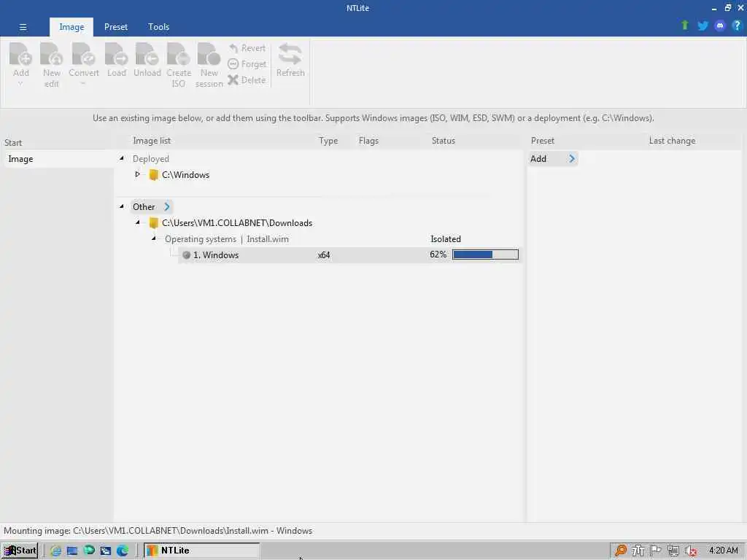Open Internet Explorer from the taskbar
The height and width of the screenshot is (560, 747).
click(x=55, y=551)
